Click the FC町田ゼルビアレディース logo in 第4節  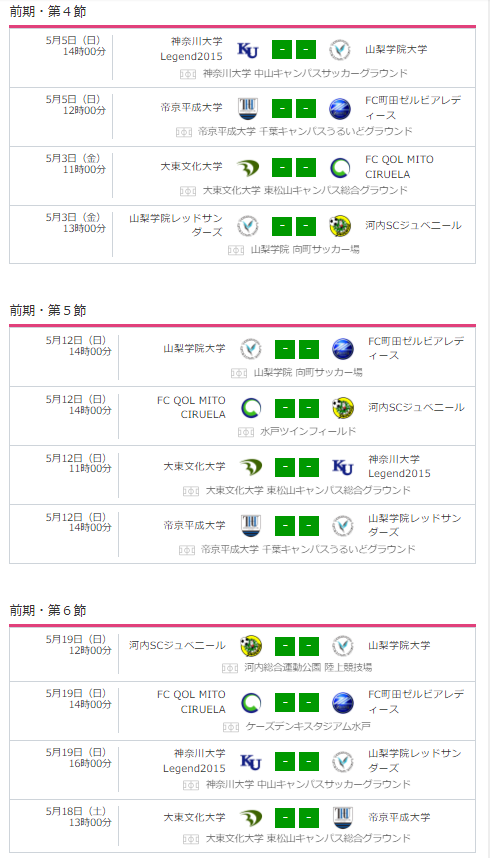coord(340,108)
